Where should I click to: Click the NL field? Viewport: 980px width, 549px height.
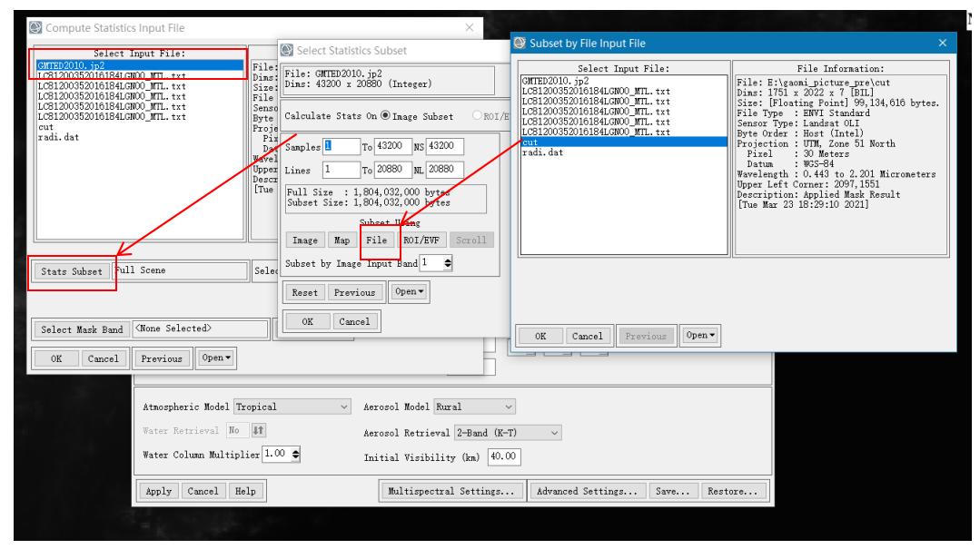coord(444,170)
